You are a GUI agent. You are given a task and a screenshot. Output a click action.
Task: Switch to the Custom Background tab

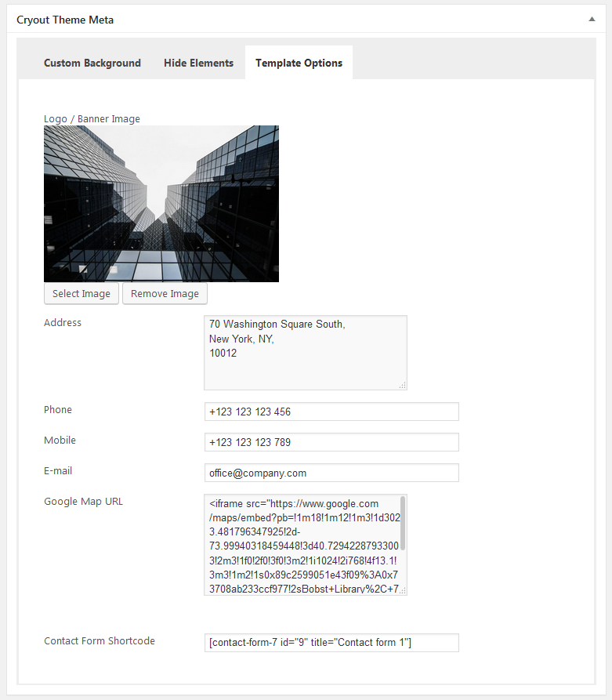92,63
